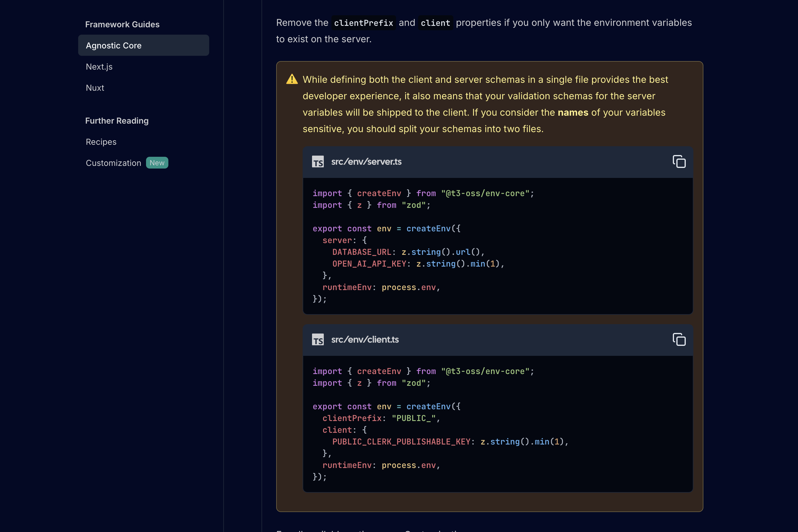The image size is (798, 532).
Task: Click the client: { line in code
Action: pyautogui.click(x=345, y=430)
